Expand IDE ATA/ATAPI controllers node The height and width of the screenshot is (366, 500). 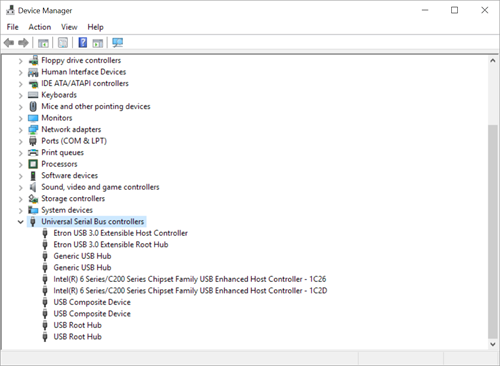(20, 84)
